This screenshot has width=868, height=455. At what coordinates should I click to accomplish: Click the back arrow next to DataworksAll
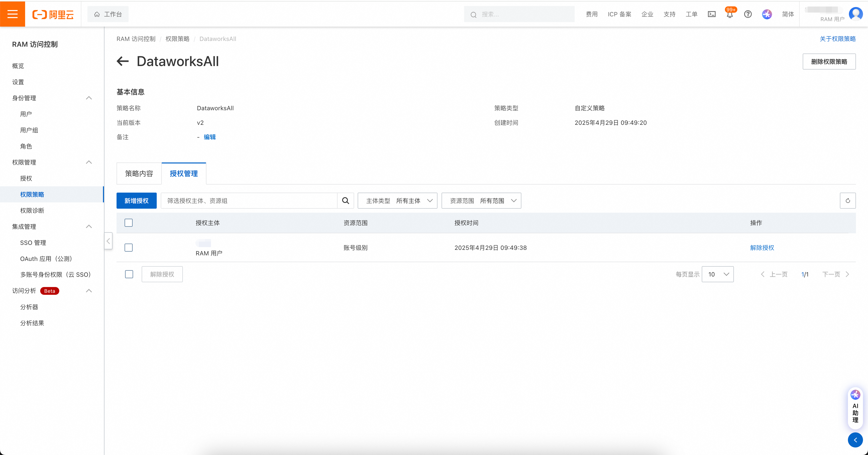tap(123, 61)
